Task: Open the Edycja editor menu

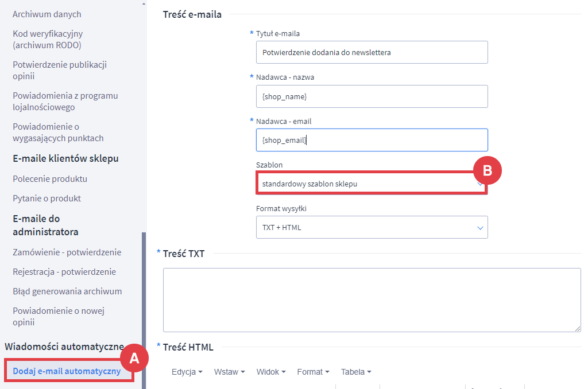Action: point(187,372)
